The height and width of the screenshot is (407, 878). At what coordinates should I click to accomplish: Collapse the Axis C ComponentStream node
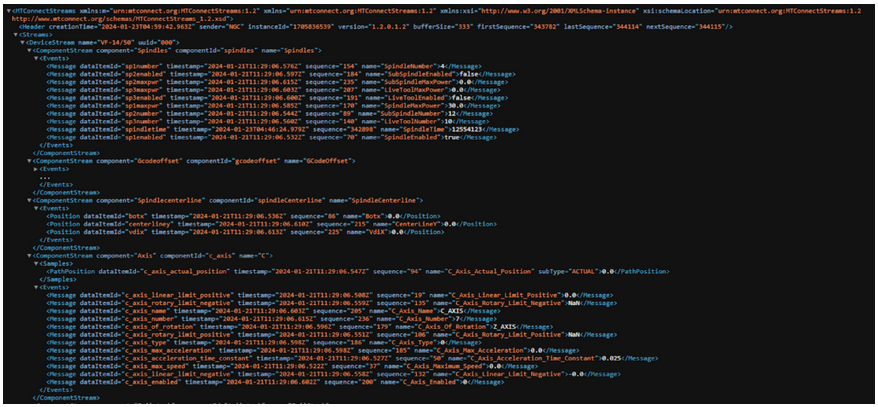pos(30,255)
